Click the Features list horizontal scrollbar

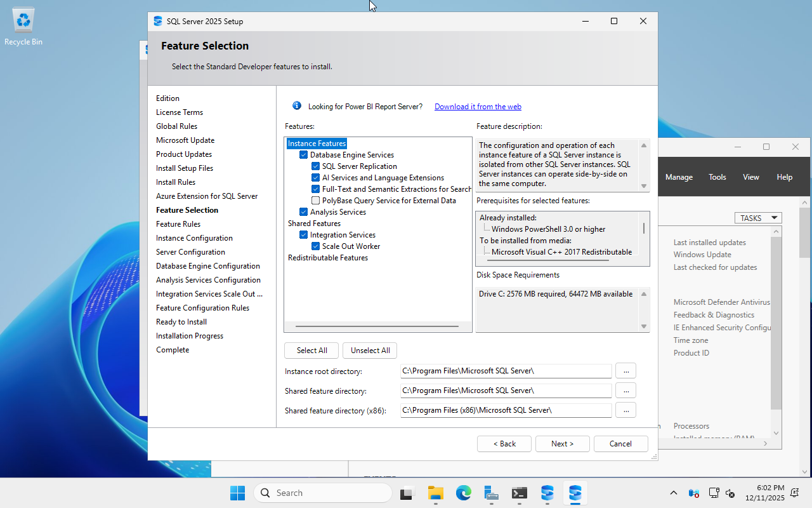point(377,326)
